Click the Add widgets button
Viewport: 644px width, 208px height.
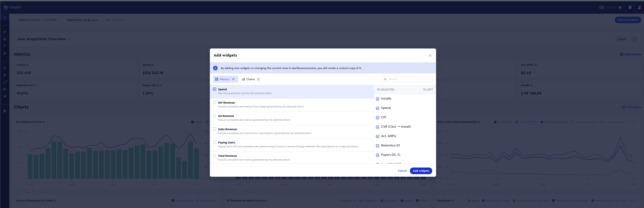(x=421, y=171)
